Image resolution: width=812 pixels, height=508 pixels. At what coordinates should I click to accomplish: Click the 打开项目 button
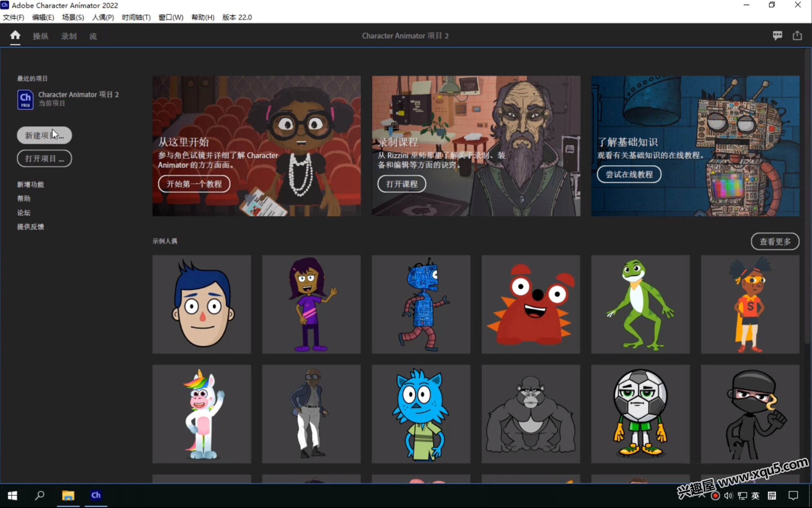[x=44, y=158]
